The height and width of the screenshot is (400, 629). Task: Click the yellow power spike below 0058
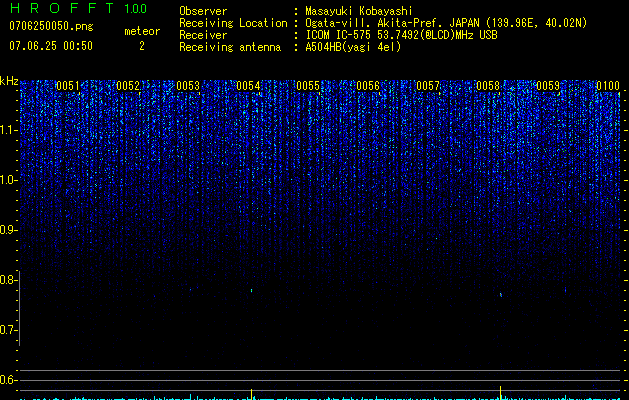coord(501,393)
